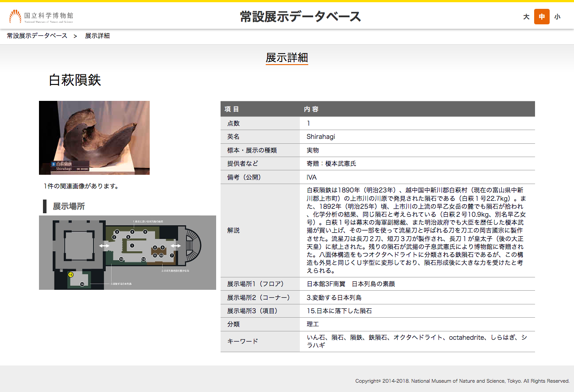Switch text size to large (大)

pyautogui.click(x=526, y=17)
